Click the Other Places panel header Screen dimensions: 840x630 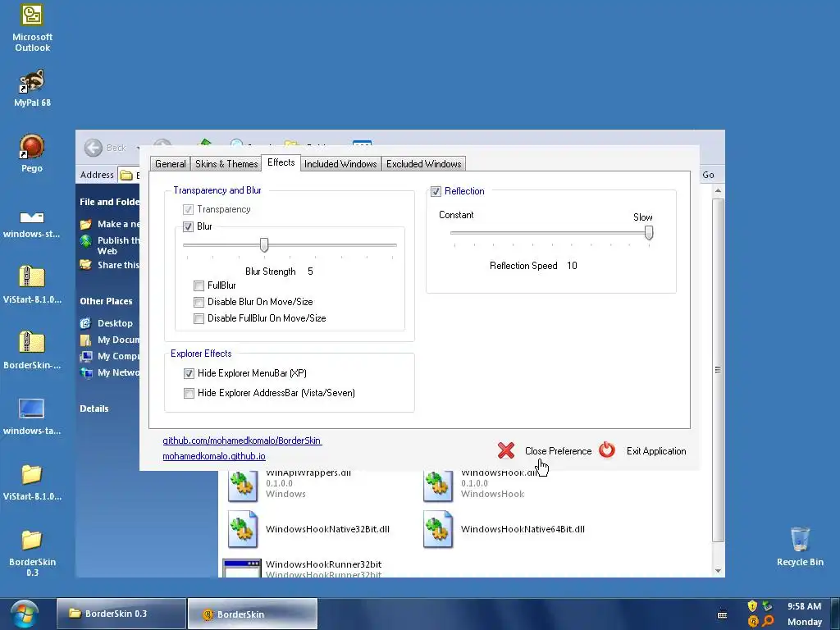pyautogui.click(x=106, y=301)
